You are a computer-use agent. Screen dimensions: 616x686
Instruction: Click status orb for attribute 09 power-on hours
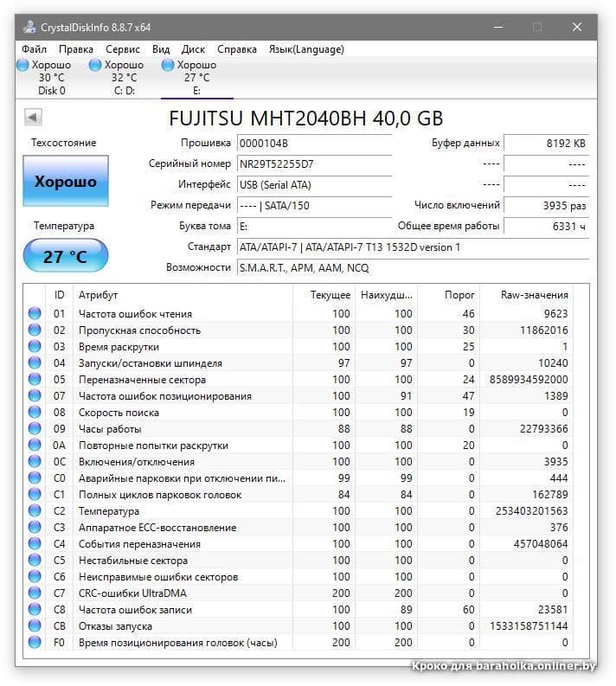tap(35, 428)
